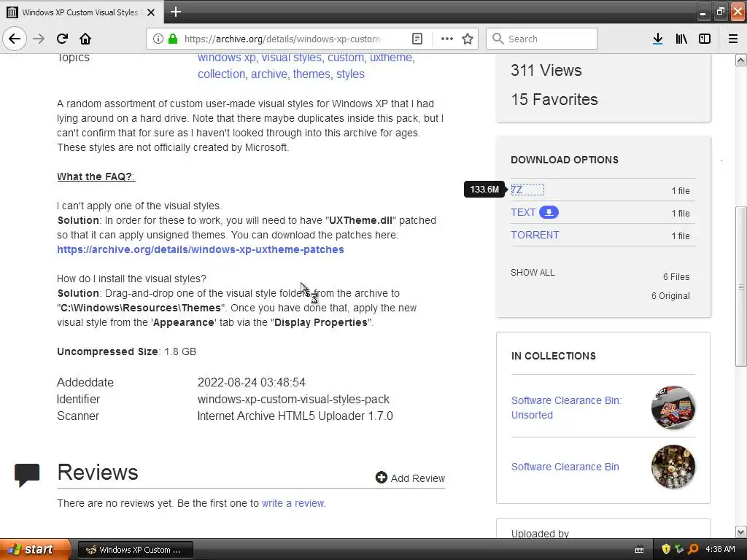The image size is (747, 560).
Task: Click the forward navigation arrow
Action: 39,39
